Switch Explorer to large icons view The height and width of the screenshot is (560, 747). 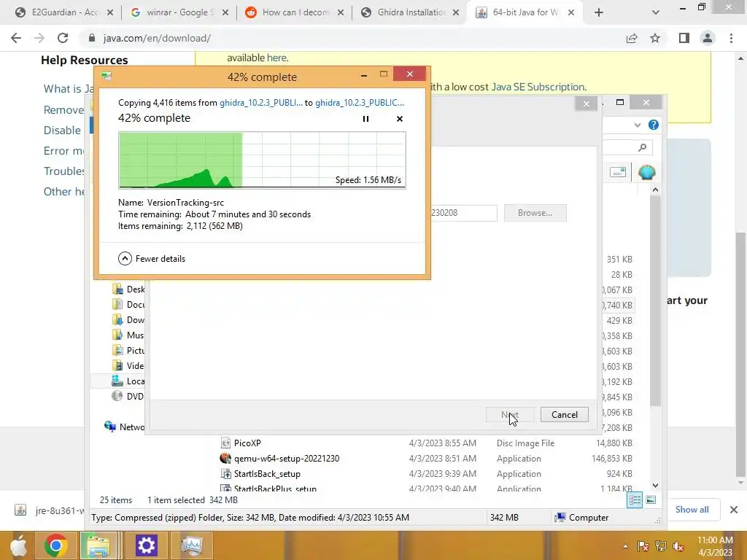click(650, 499)
